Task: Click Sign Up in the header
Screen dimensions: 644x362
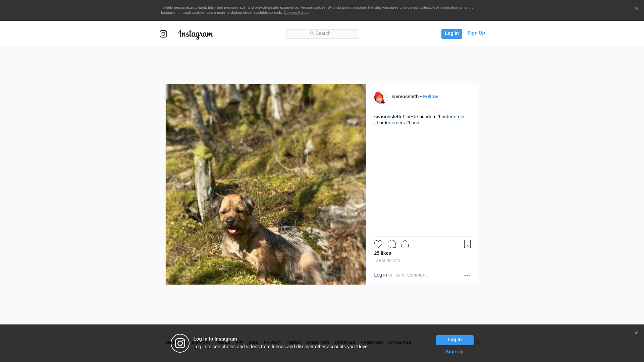Action: [x=476, y=33]
